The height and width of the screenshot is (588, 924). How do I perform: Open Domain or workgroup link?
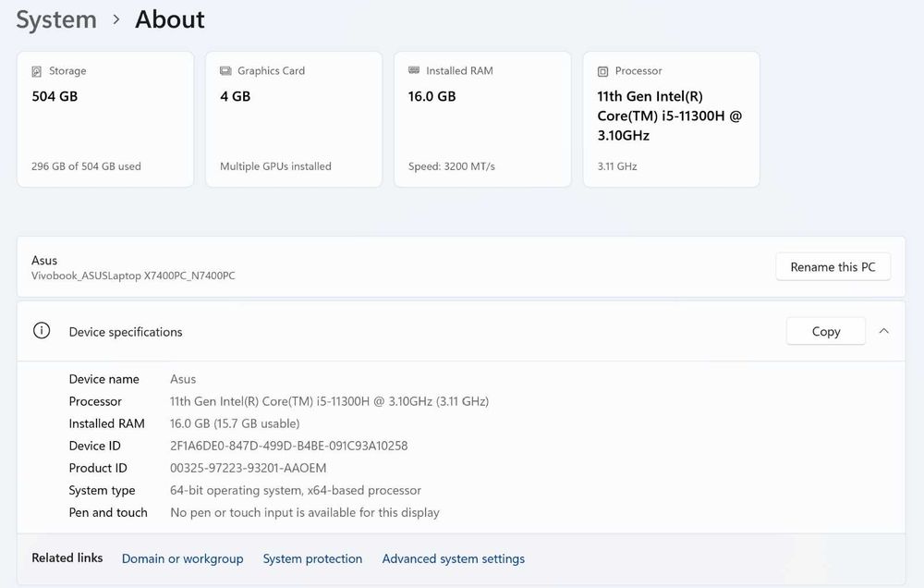182,558
